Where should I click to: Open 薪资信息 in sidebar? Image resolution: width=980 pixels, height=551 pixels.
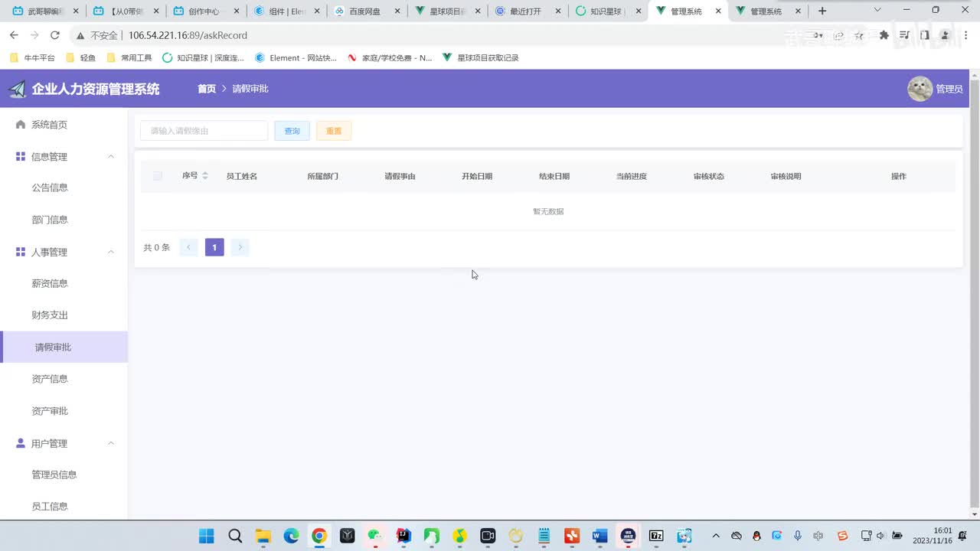[64, 283]
